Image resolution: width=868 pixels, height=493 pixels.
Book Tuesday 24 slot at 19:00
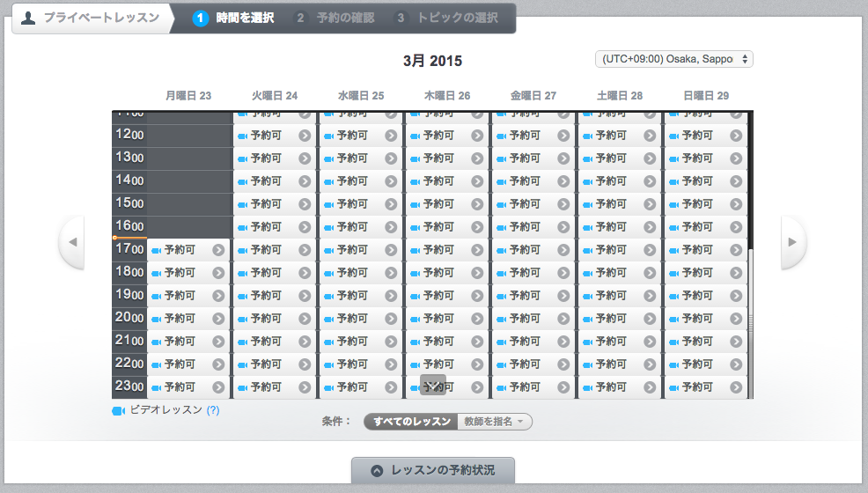pyautogui.click(x=275, y=296)
